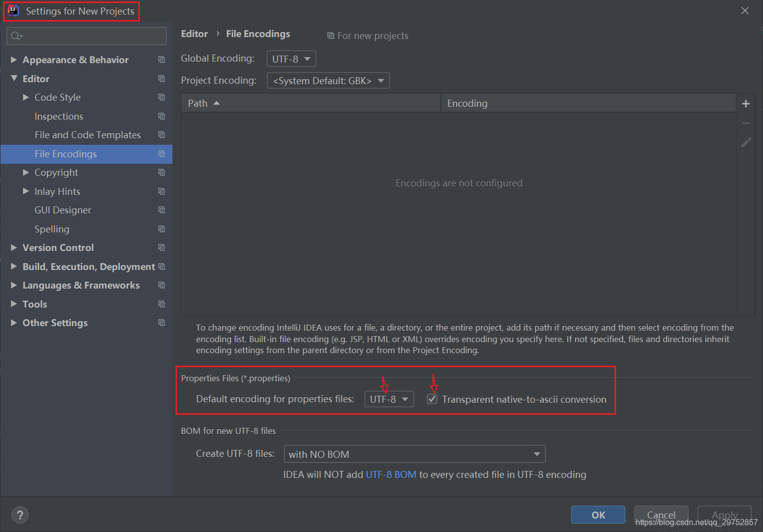Viewport: 763px width, 532px height.
Task: Click the add path plus icon
Action: coord(746,104)
